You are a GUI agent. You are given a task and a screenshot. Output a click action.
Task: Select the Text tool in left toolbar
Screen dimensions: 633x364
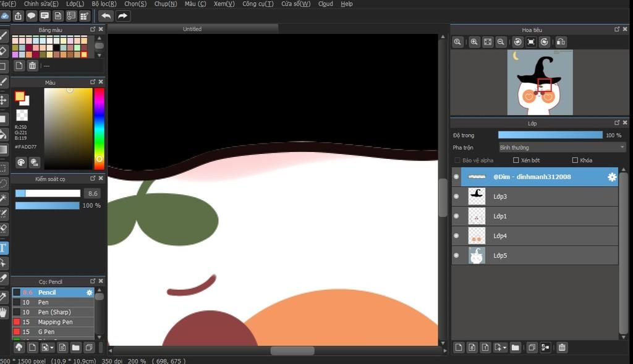4,248
